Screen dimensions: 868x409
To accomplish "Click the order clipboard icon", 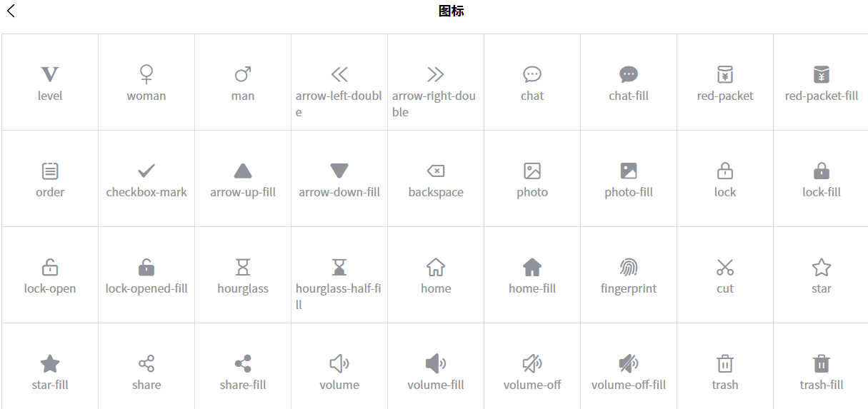I will click(x=50, y=171).
